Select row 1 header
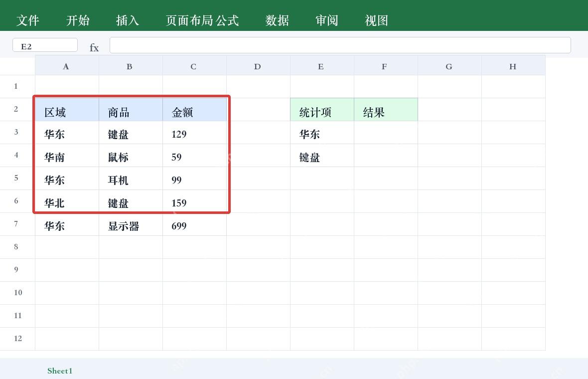 17,86
